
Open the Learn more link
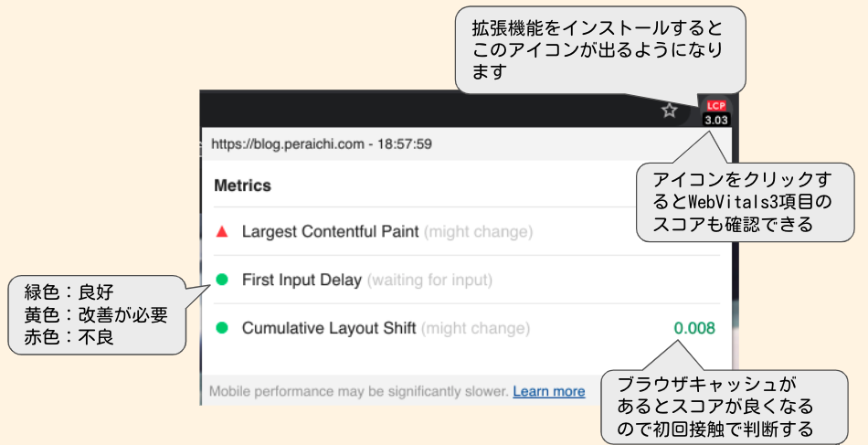click(548, 391)
